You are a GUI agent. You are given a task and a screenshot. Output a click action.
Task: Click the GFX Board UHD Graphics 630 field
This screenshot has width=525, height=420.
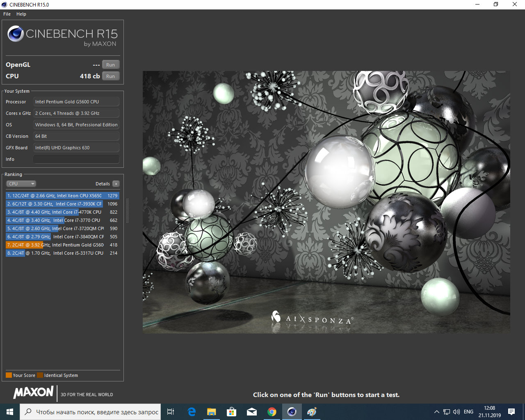pos(76,148)
